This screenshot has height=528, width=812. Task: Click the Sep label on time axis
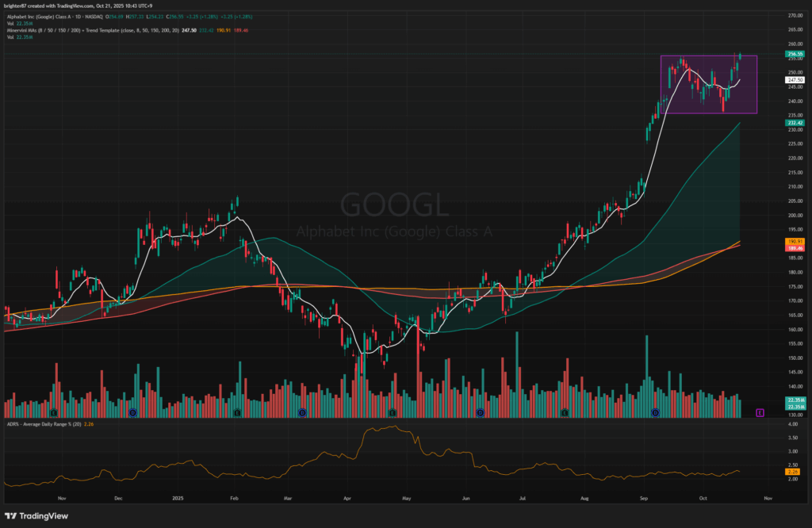coord(643,499)
